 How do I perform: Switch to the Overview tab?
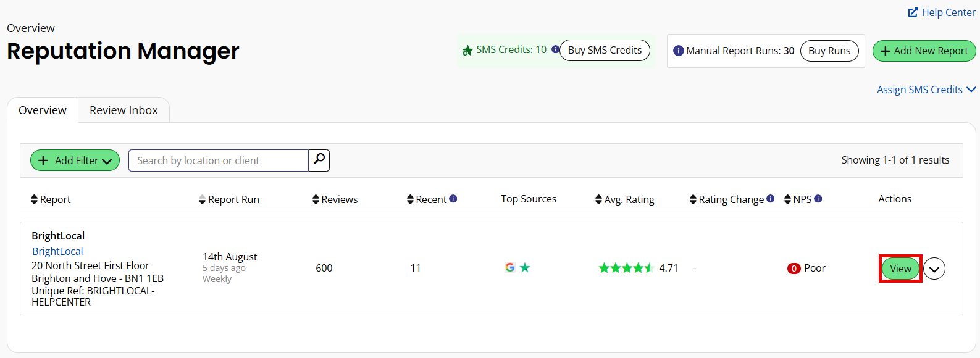coord(43,110)
